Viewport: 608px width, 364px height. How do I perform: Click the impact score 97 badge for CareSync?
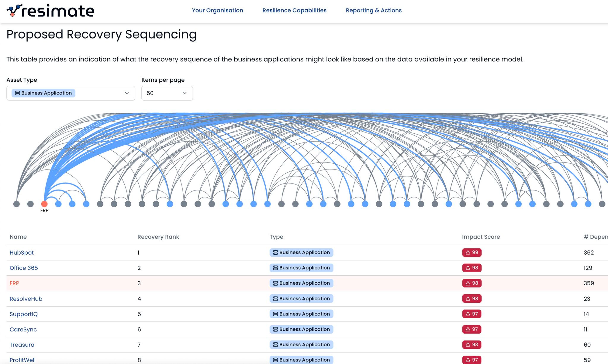pyautogui.click(x=472, y=329)
